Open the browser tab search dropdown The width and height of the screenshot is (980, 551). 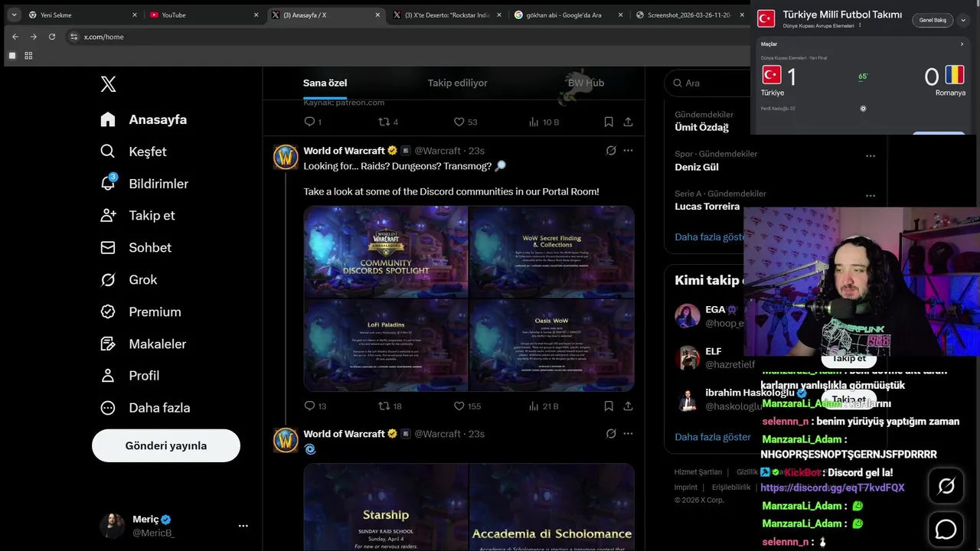pyautogui.click(x=14, y=15)
